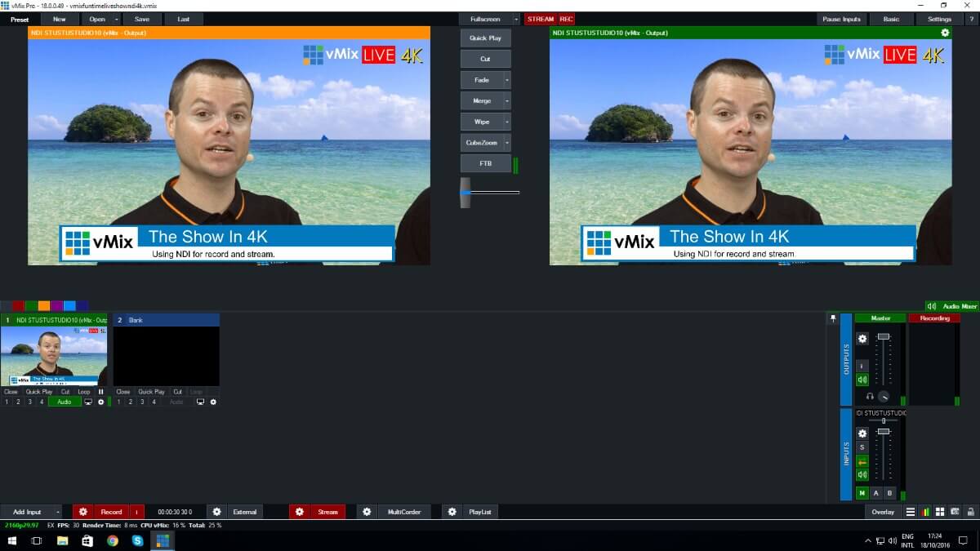Toggle NDI input mute speaker
980x551 pixels.
click(862, 474)
